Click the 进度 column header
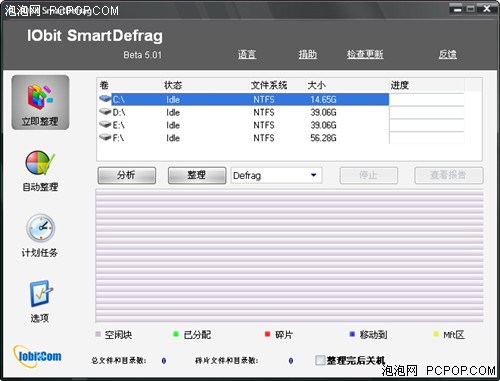Screen dimensions: 500x381 (x=399, y=85)
